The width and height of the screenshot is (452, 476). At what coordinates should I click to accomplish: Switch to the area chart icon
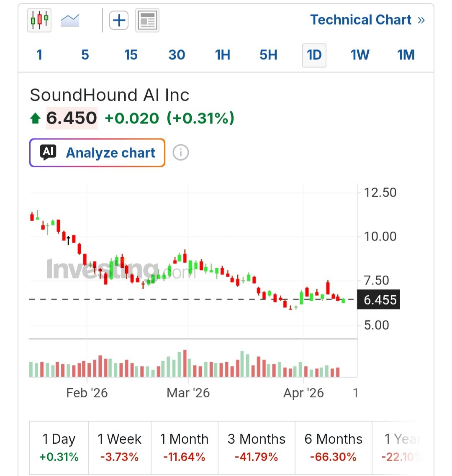tap(70, 20)
